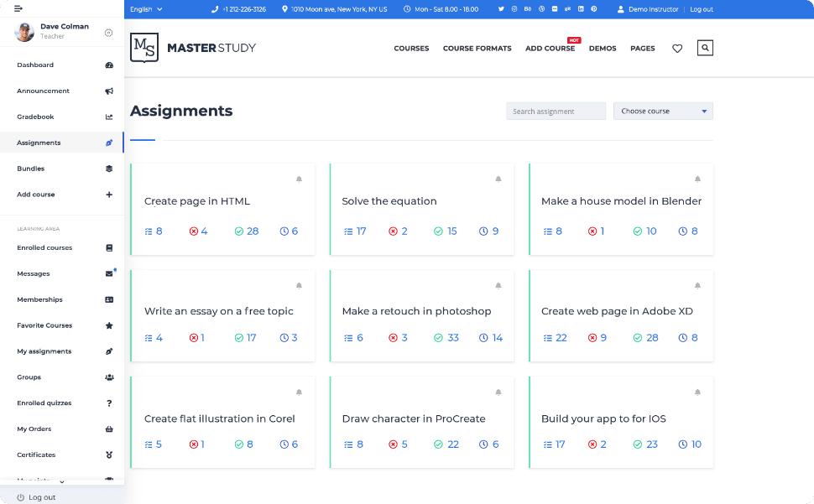The width and height of the screenshot is (814, 504).
Task: Click the plus icon beside Add course
Action: (x=109, y=195)
